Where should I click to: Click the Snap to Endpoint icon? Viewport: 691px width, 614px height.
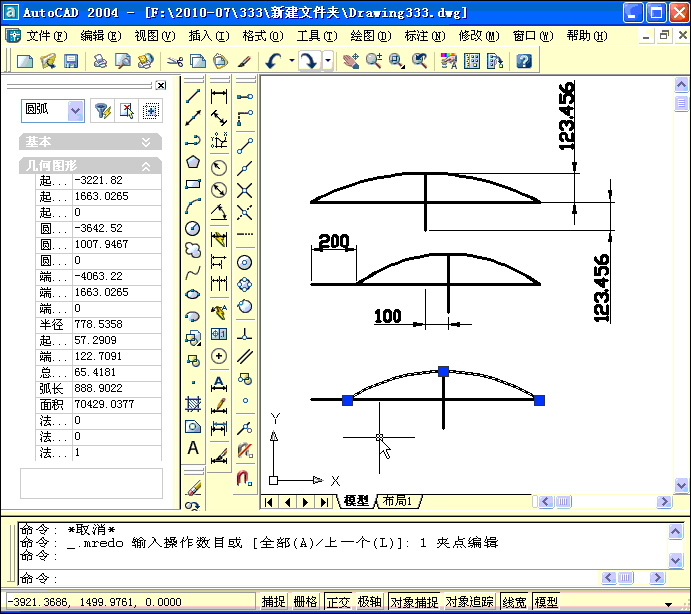coord(245,145)
